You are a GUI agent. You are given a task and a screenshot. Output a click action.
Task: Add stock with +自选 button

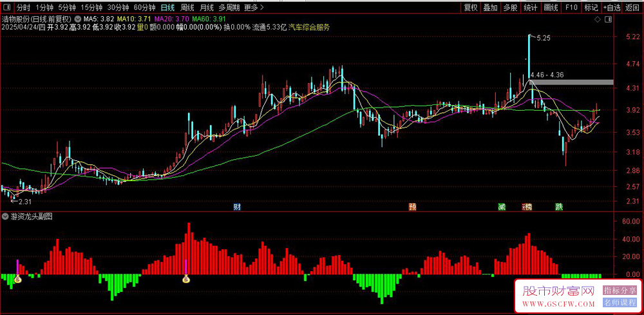[x=612, y=7]
